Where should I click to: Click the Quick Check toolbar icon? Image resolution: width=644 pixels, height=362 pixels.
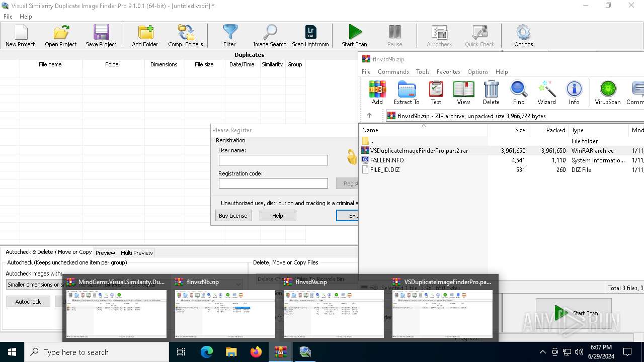click(x=479, y=36)
